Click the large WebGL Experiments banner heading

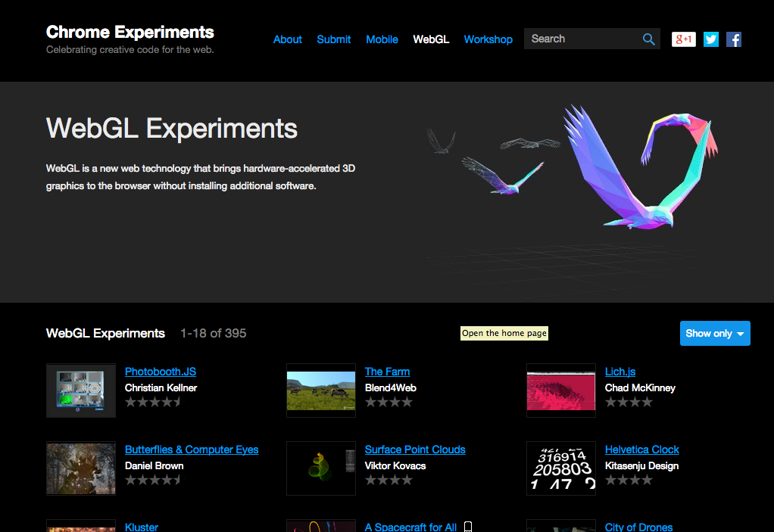172,129
